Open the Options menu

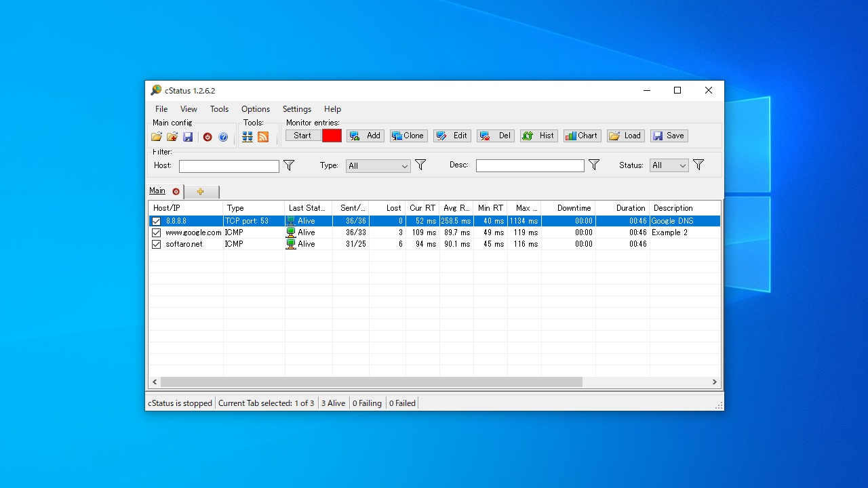(x=256, y=109)
